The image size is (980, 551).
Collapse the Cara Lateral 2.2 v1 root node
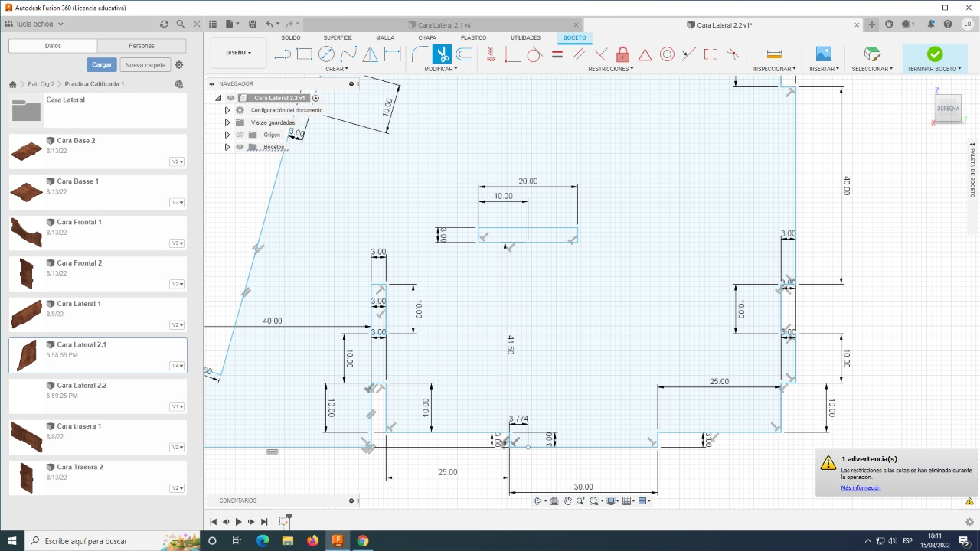pos(218,98)
